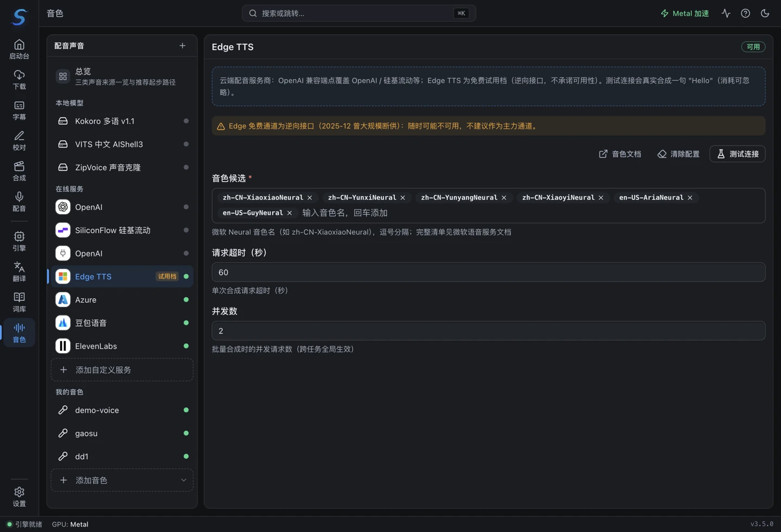Open the dd1 custom voice
Image resolution: width=781 pixels, height=532 pixels.
pyautogui.click(x=122, y=457)
